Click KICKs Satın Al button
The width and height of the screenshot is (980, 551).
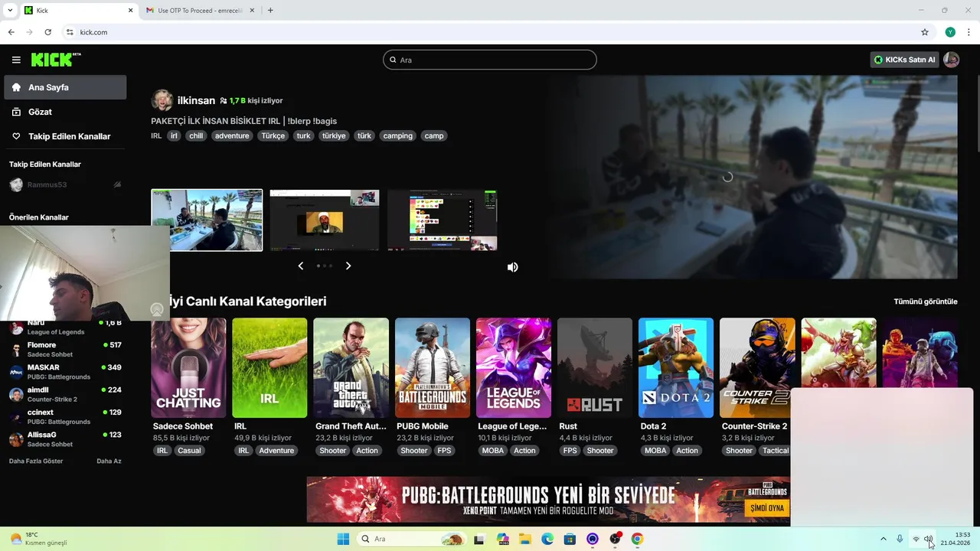pyautogui.click(x=904, y=60)
